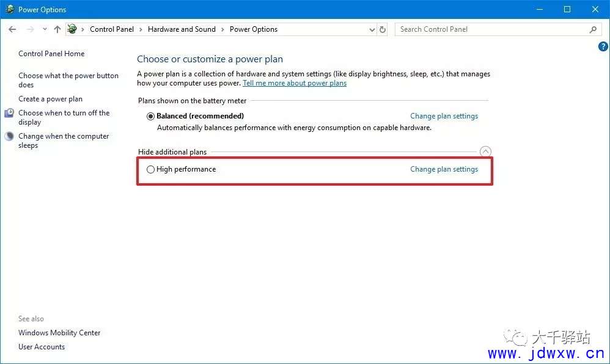
Task: Select the Balanced (recommended) plan
Action: [x=150, y=116]
